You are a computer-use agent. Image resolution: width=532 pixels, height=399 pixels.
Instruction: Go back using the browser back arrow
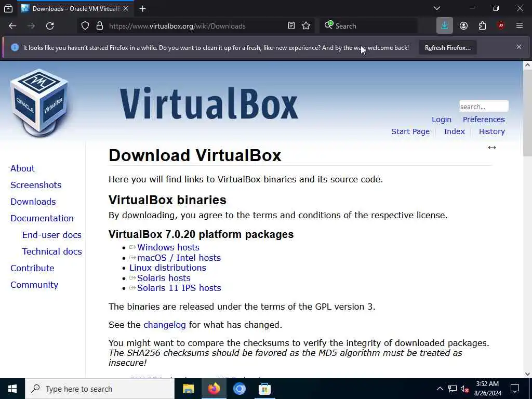point(12,26)
